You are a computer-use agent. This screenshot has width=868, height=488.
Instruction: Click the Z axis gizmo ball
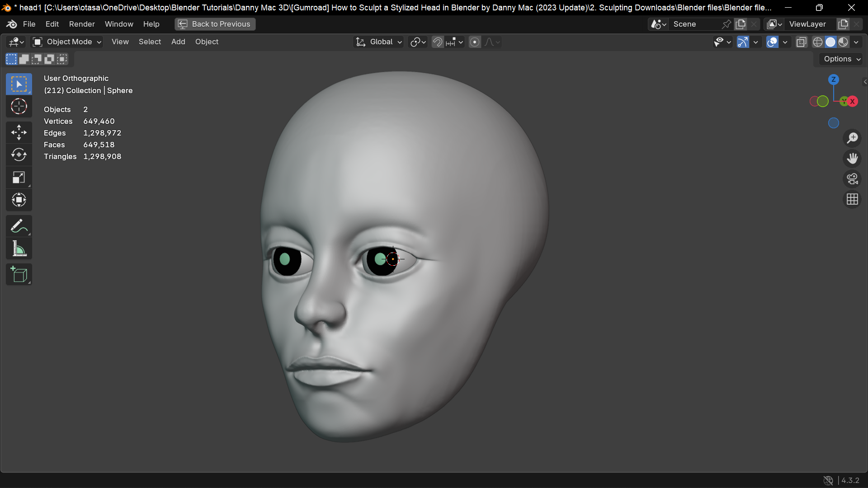[x=834, y=80]
